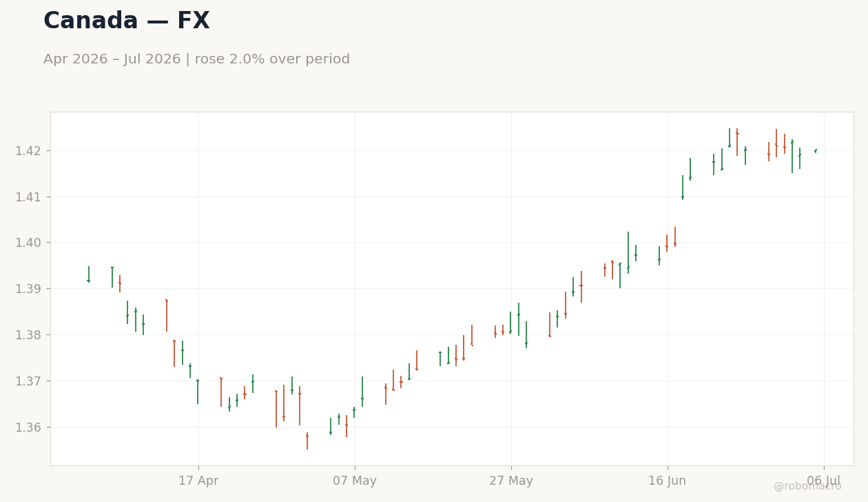Click the 1.37 y-axis label
Viewport: 868px width, 502px height.
(x=28, y=381)
